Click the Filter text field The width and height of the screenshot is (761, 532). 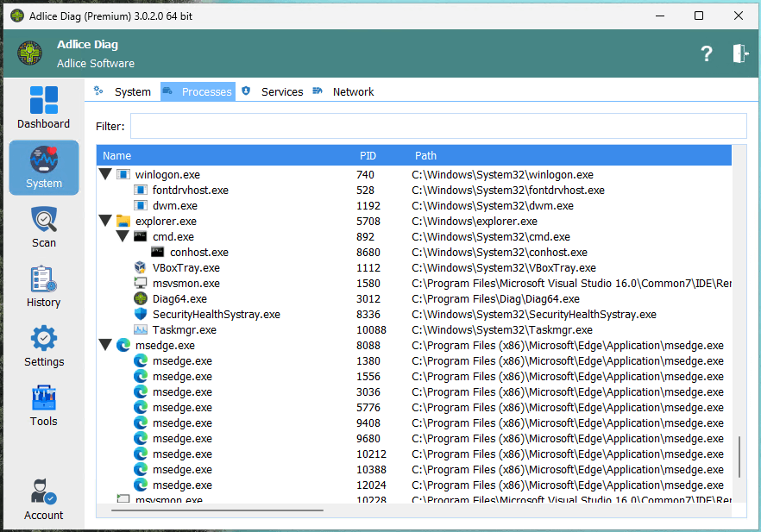point(437,126)
